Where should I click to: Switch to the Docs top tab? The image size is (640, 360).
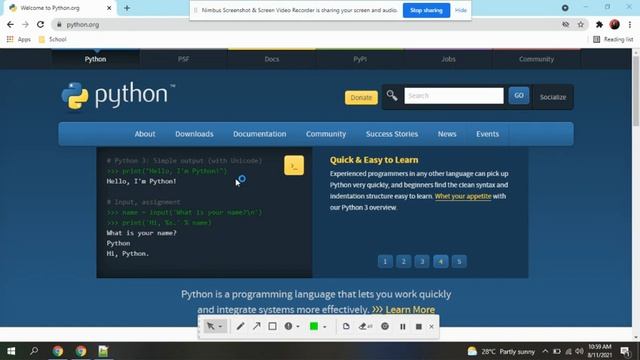point(272,59)
